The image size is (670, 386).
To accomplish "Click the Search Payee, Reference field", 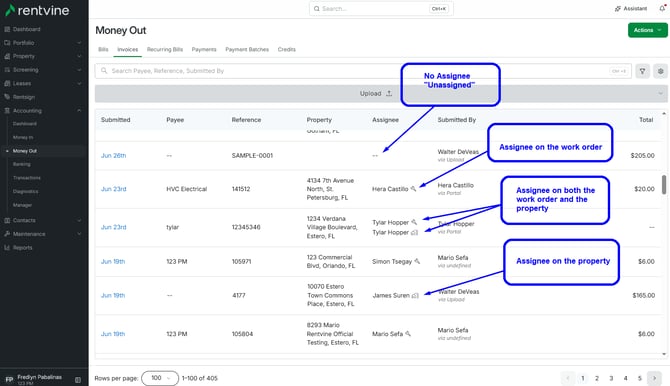I will tap(362, 71).
